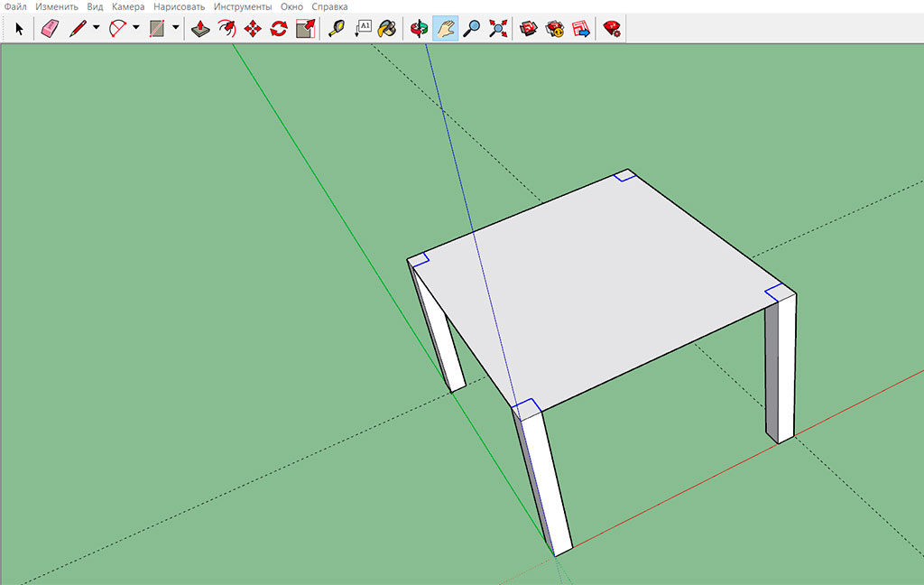Activate the Follow Me tool

[x=227, y=28]
